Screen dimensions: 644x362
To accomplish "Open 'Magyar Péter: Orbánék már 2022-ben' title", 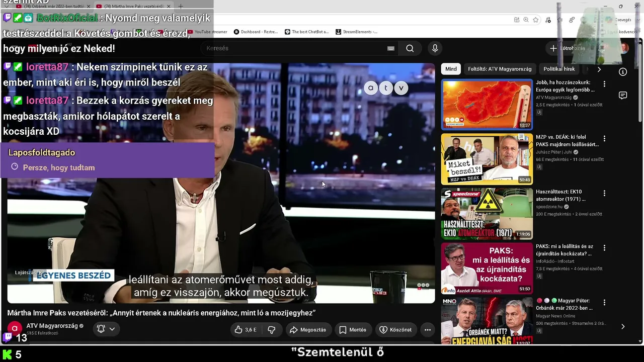I will [x=565, y=304].
